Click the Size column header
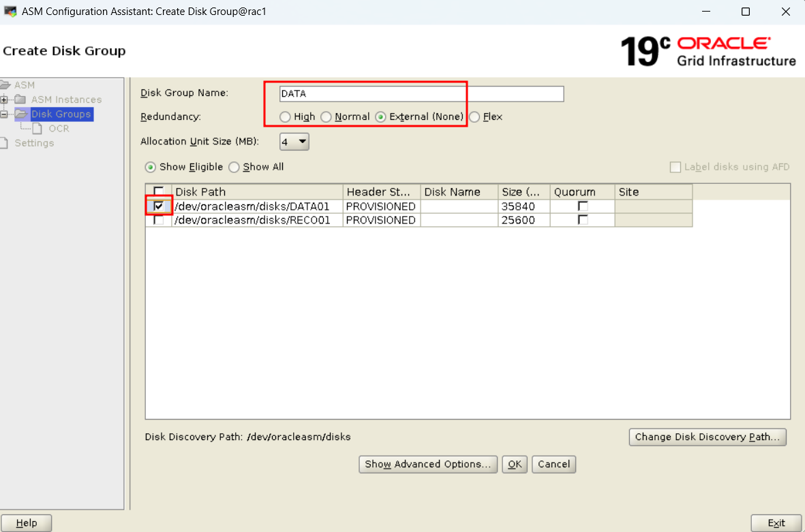 [x=523, y=192]
